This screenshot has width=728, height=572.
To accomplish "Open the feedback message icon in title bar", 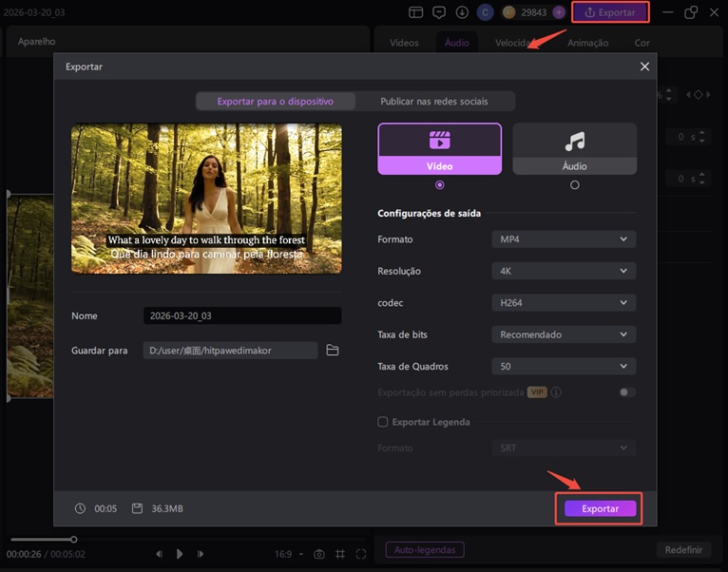I will coord(439,12).
